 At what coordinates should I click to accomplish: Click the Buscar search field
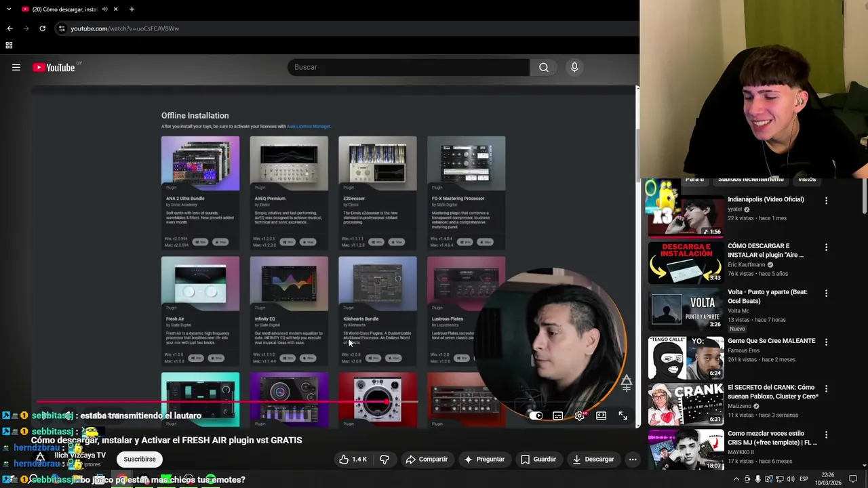[408, 67]
